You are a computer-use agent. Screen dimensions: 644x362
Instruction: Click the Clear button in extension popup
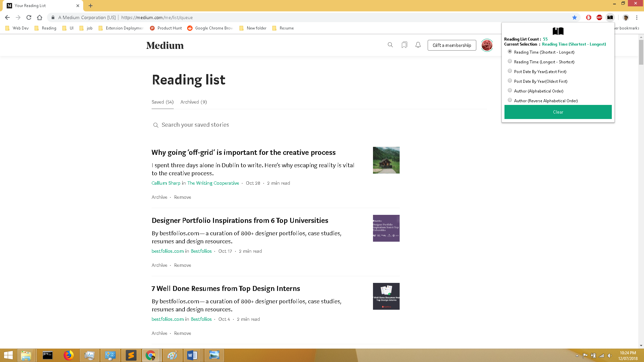(558, 112)
